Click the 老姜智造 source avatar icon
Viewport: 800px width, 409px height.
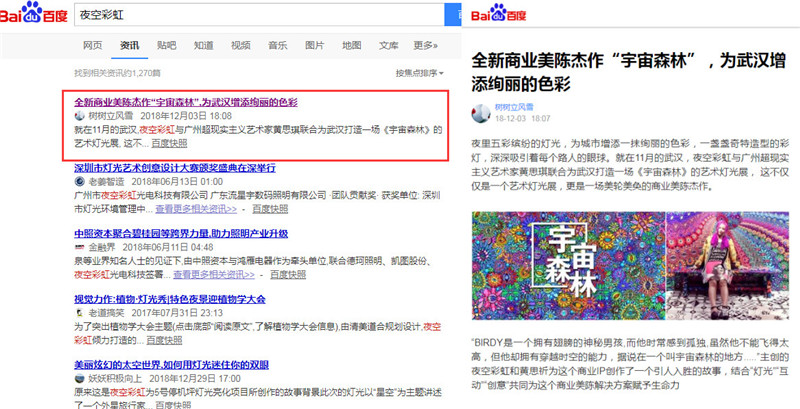tap(79, 182)
